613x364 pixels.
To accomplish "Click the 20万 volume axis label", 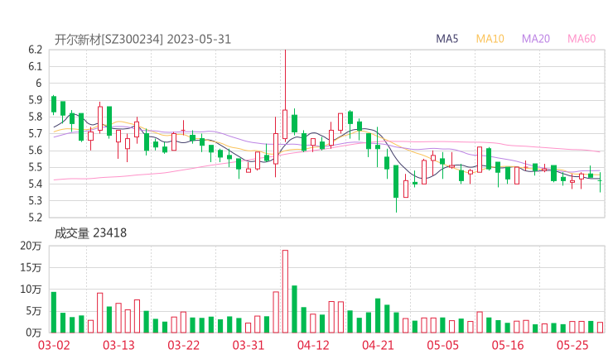I will [31, 246].
